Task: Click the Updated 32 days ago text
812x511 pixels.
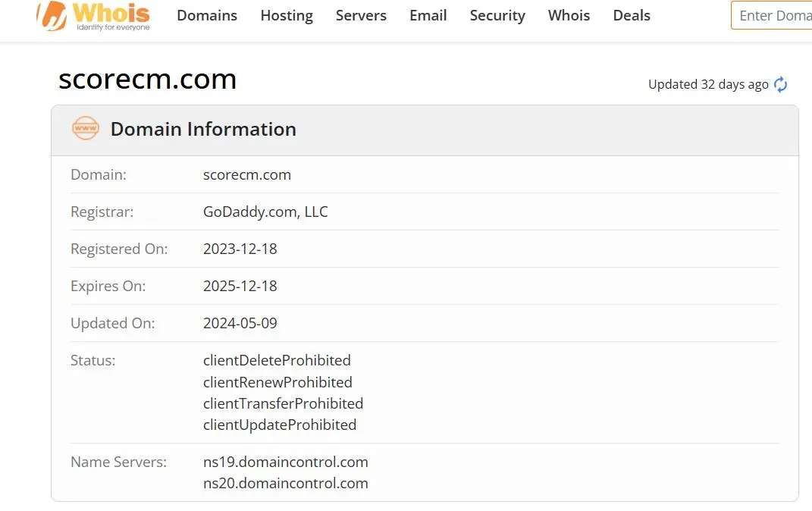Action: point(708,84)
